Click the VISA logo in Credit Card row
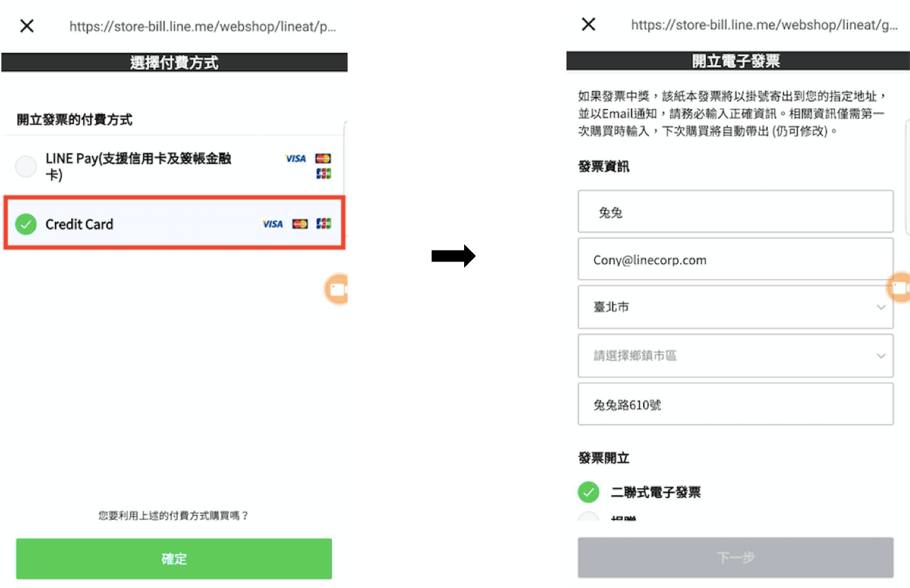The width and height of the screenshot is (910, 588). [x=273, y=224]
